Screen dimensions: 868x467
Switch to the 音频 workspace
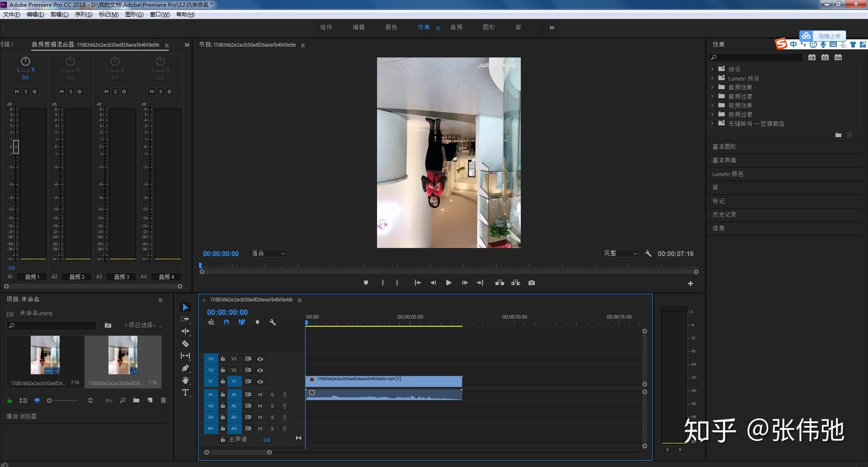point(456,27)
